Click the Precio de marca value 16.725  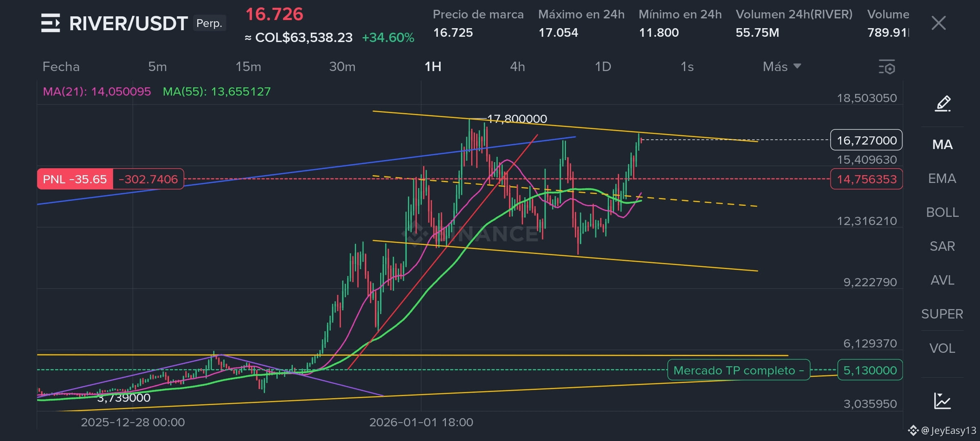coord(453,33)
